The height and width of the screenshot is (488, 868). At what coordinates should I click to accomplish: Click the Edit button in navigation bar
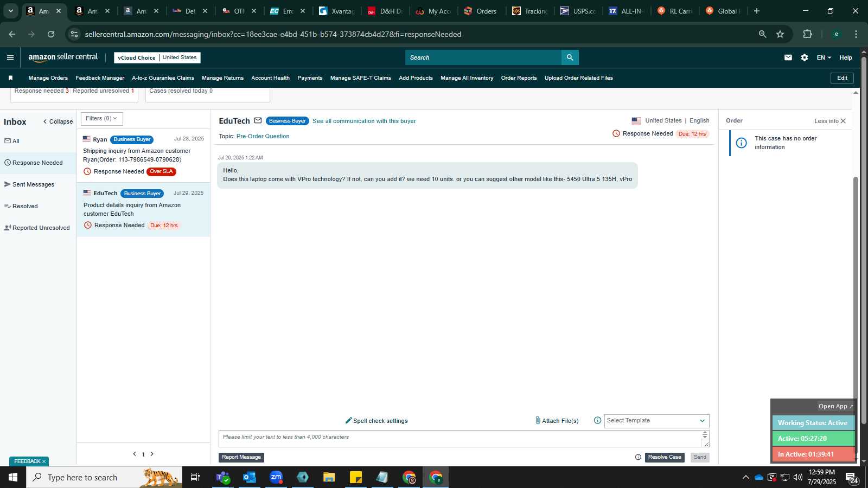842,78
